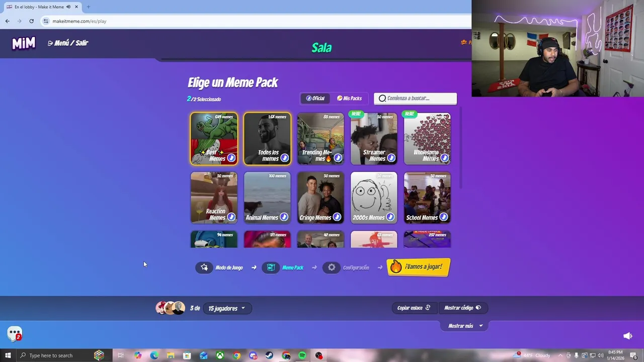Click the official badge on Trending Memes card
This screenshot has height=362, width=644.
338,158
